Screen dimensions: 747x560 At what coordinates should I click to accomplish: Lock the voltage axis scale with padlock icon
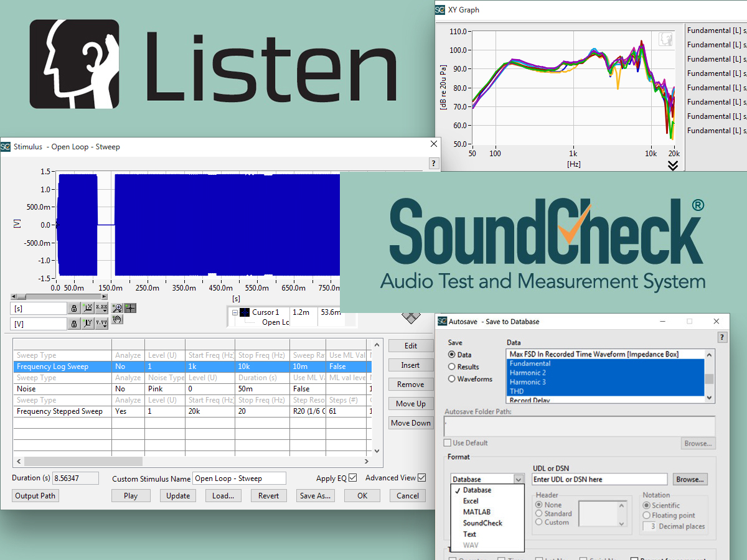click(74, 323)
